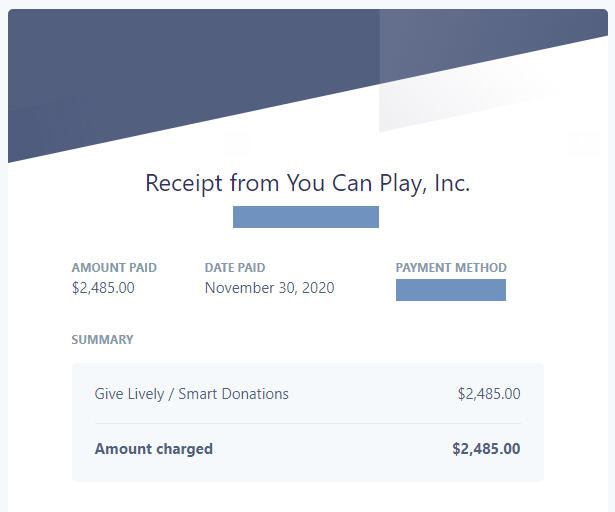The height and width of the screenshot is (512, 615).
Task: Click the "AMOUNT PAID" label
Action: [x=114, y=268]
